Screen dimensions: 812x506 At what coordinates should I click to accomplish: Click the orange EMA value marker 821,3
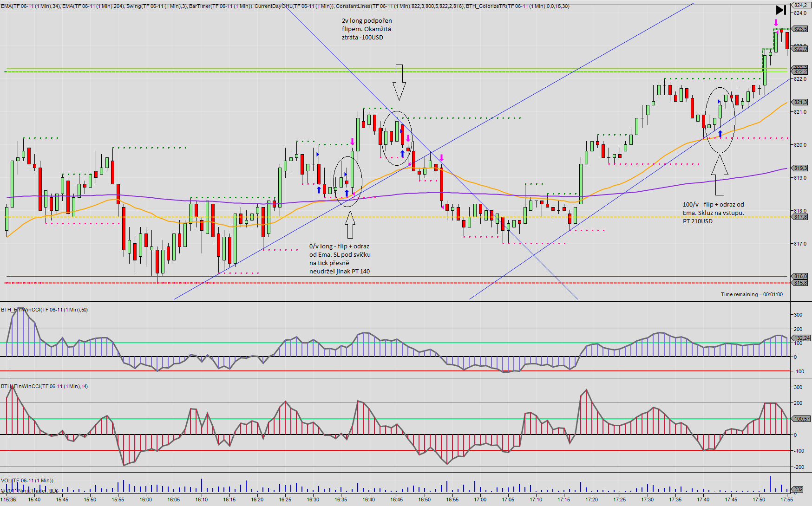click(x=800, y=102)
